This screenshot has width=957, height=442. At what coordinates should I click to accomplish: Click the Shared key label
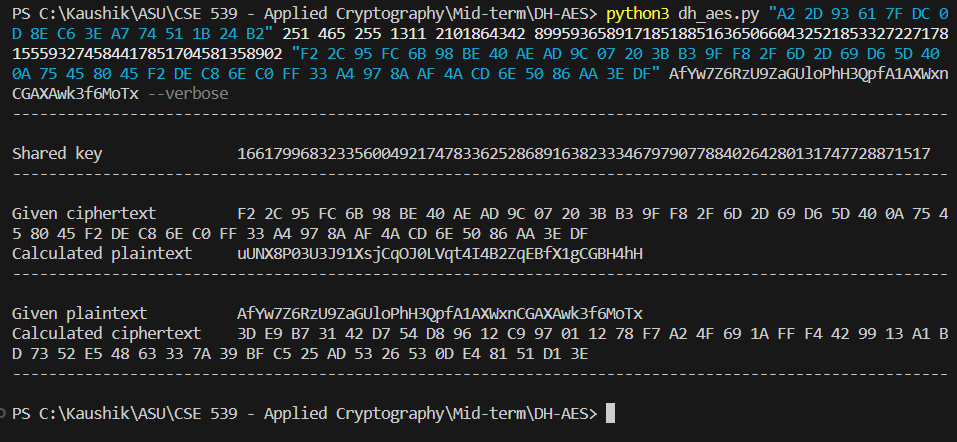point(57,154)
